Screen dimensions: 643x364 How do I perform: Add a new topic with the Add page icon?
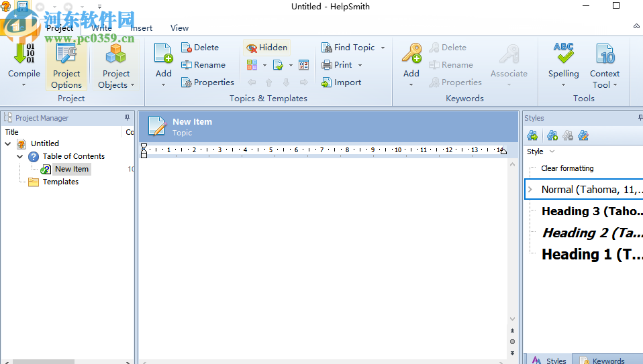[163, 53]
